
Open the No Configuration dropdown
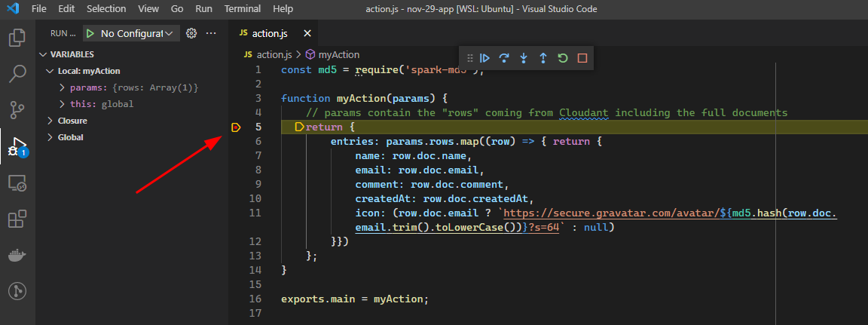click(x=136, y=33)
